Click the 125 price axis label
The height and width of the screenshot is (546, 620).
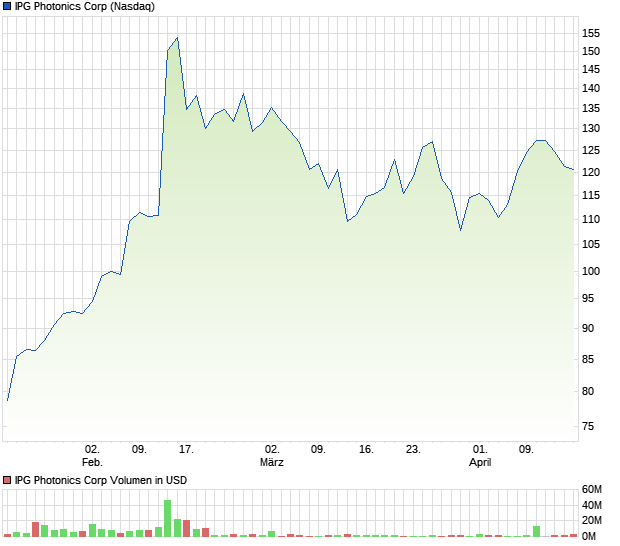point(591,150)
